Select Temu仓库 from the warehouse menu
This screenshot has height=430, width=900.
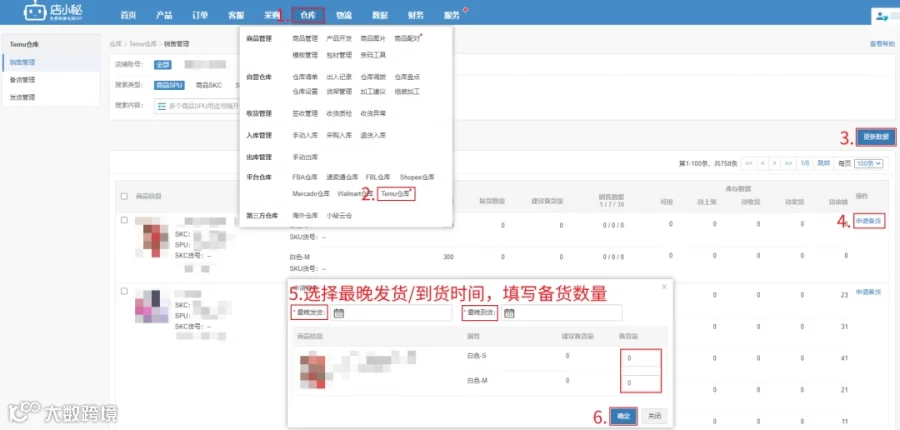(x=396, y=194)
